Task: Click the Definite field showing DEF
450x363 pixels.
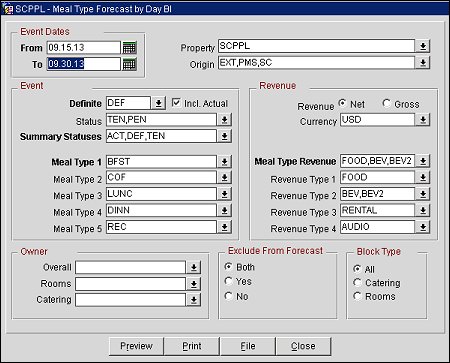Action: [128, 103]
